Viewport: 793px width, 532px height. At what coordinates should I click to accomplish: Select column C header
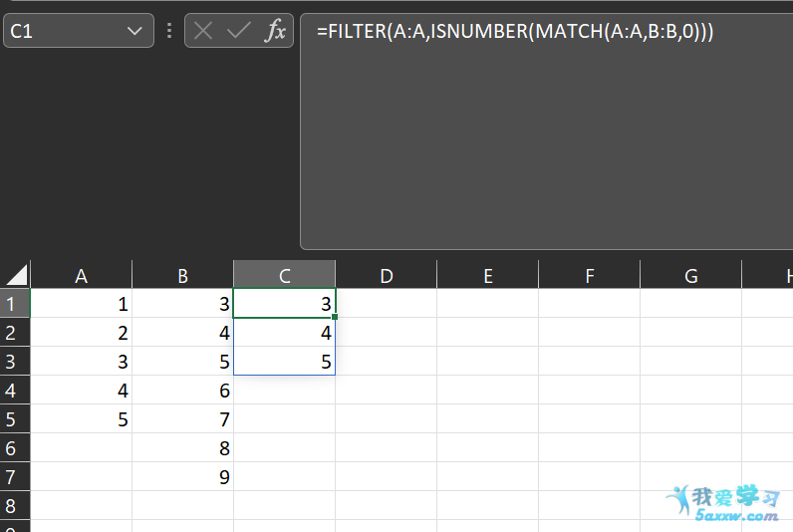[x=284, y=276]
